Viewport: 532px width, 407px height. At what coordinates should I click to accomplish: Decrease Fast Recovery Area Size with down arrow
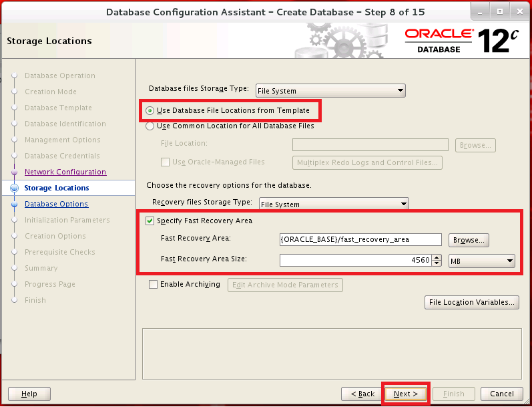pyautogui.click(x=437, y=263)
